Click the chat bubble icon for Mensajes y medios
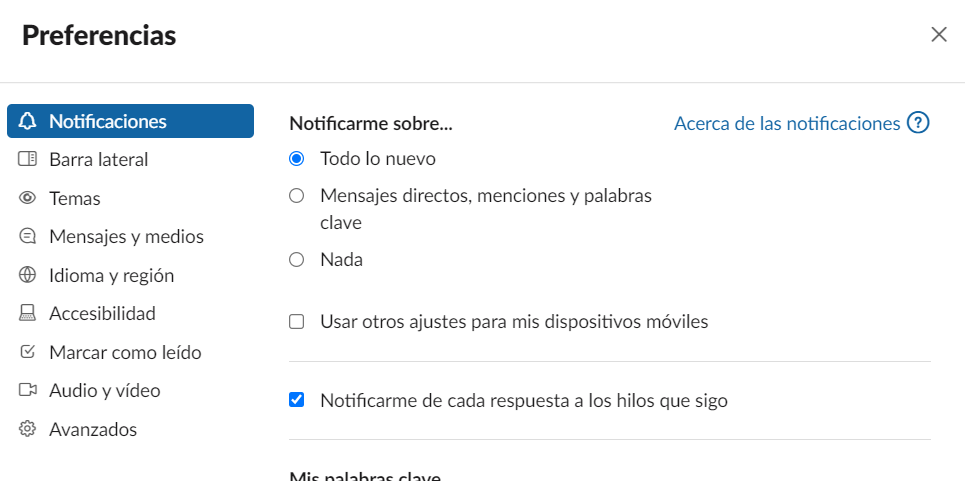Viewport: 965px width, 481px height. coord(27,236)
